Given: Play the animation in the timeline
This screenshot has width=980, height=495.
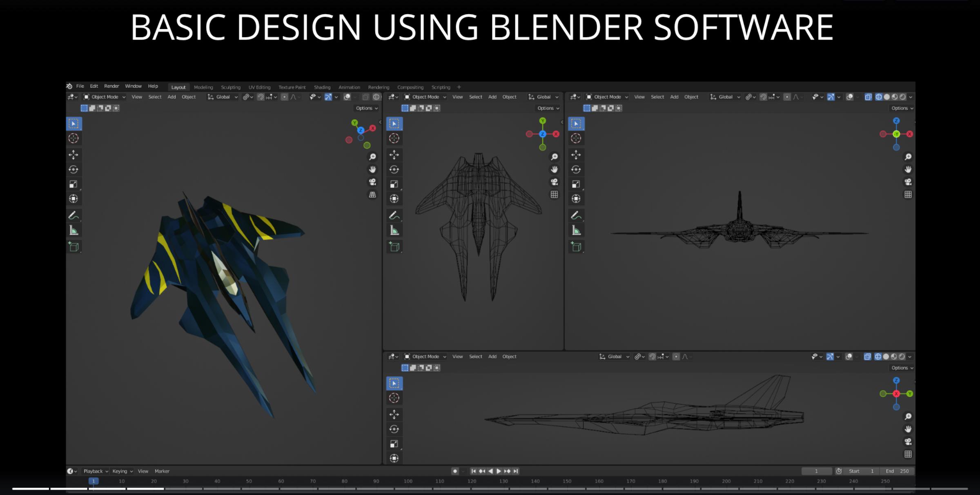Looking at the screenshot, I should pyautogui.click(x=499, y=471).
